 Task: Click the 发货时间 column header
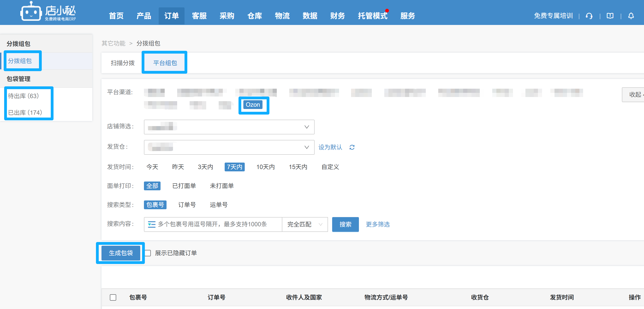coord(562,297)
